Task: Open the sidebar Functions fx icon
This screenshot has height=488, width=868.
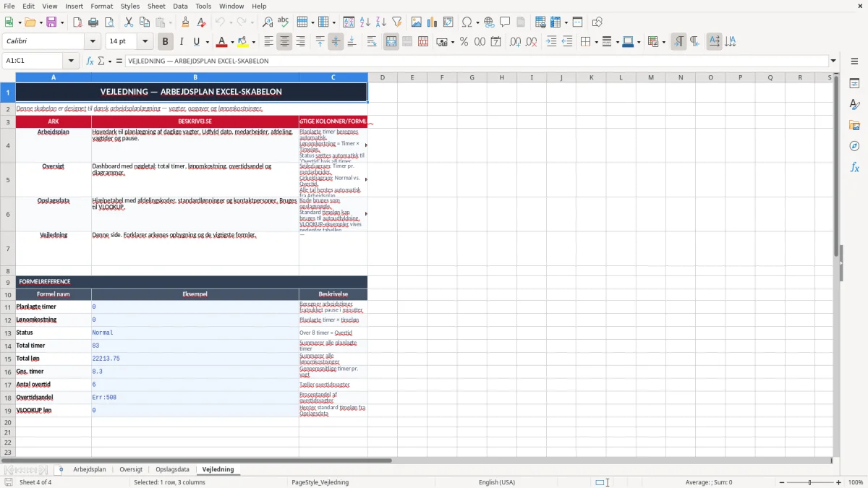Action: 854,167
